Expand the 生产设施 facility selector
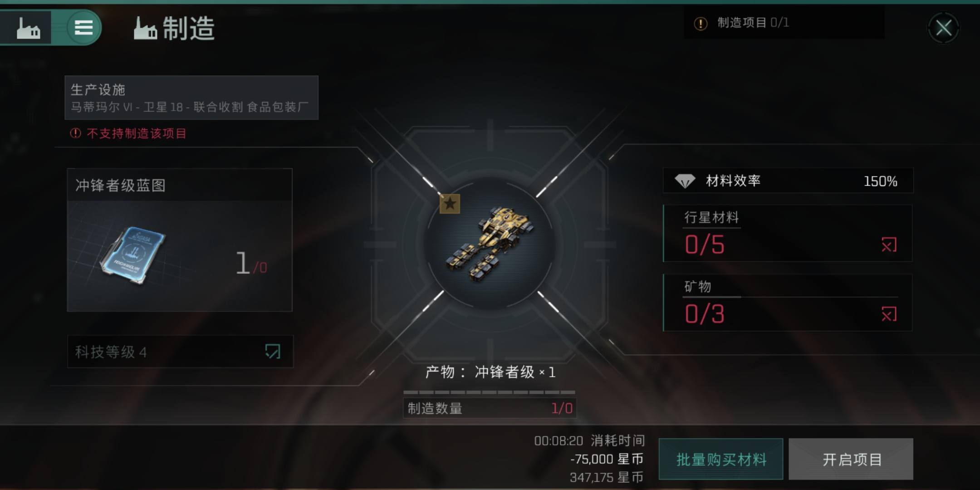 click(x=191, y=98)
